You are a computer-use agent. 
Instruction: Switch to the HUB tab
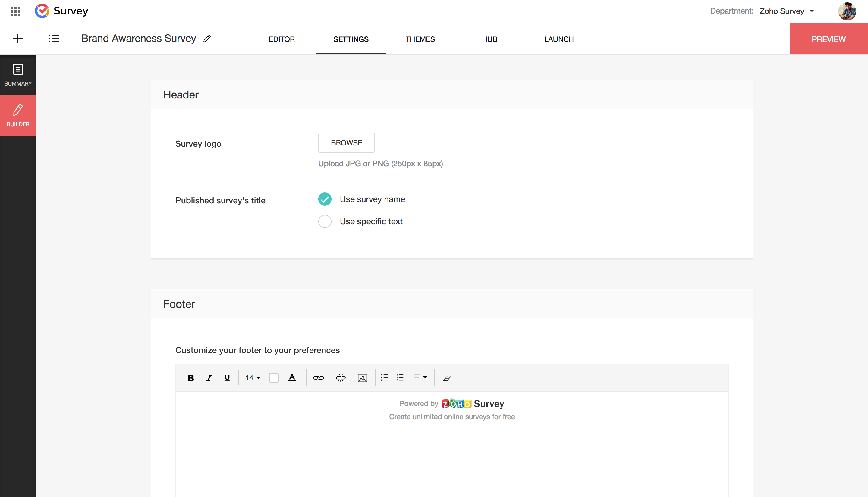[490, 39]
